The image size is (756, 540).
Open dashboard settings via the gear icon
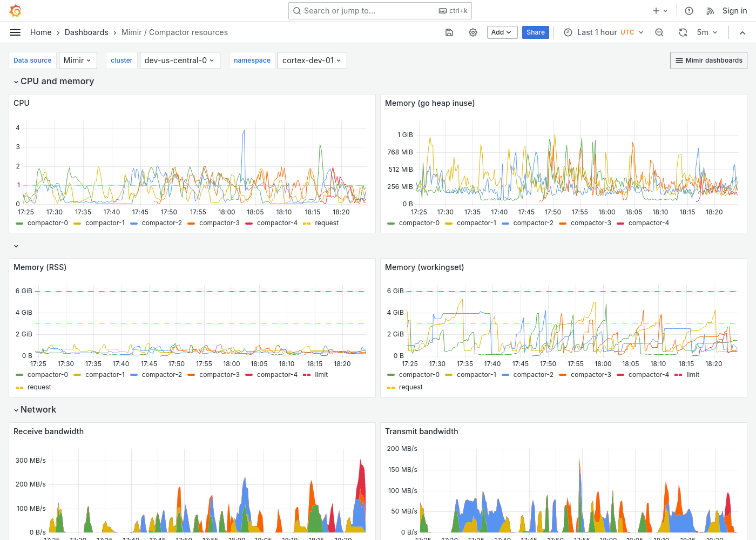473,32
